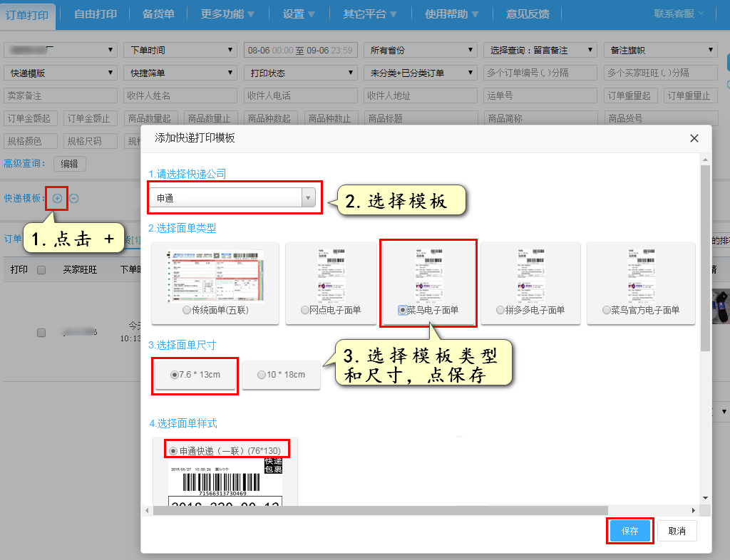Open the 未分类+已分类订单 dropdown

click(421, 73)
